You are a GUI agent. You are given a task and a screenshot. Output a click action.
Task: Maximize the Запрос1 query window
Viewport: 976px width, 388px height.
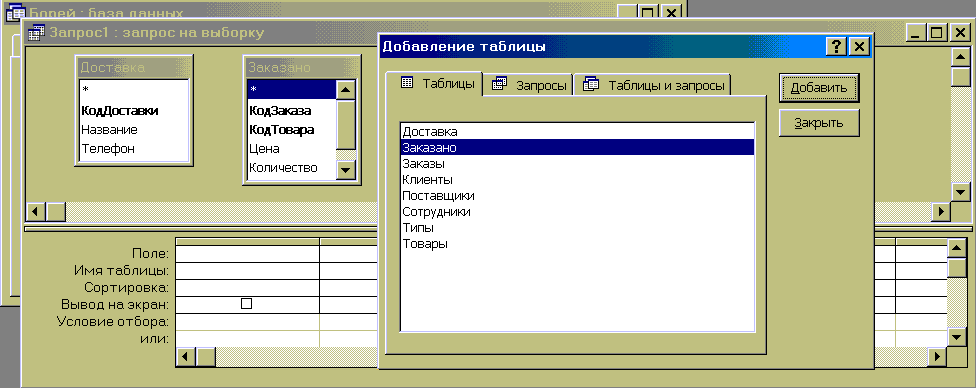(937, 32)
